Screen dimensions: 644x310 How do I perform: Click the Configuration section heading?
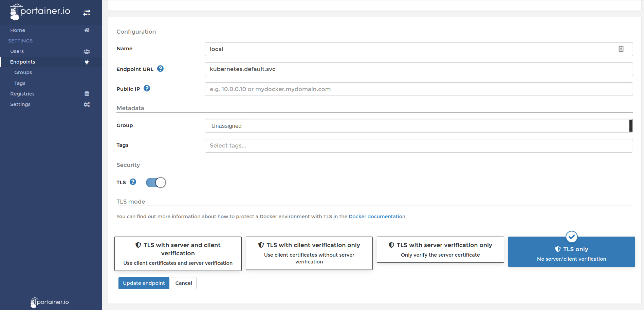pos(136,32)
